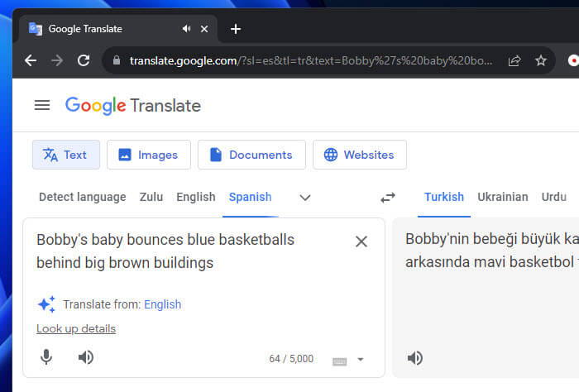Select the Text translation mode
The height and width of the screenshot is (392, 579).
[66, 155]
